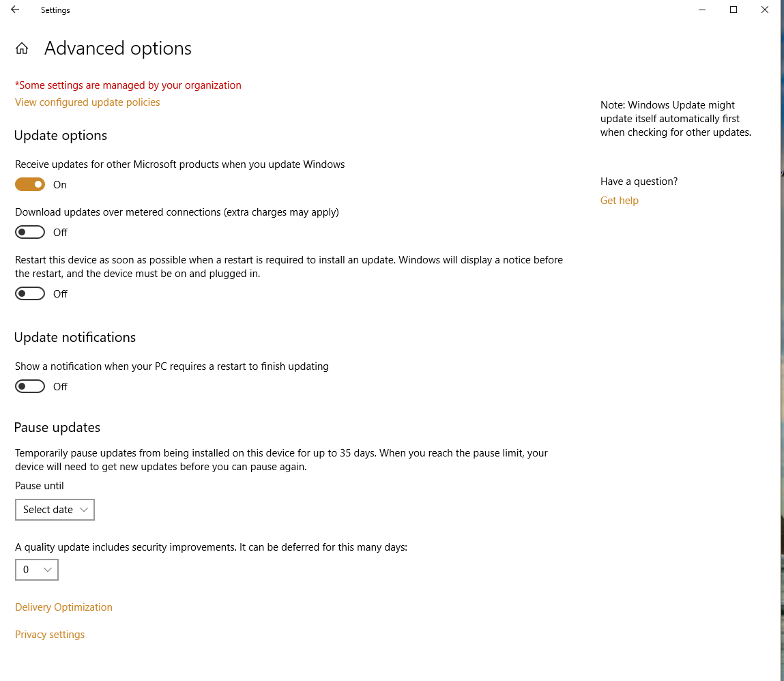Close the Settings window
The height and width of the screenshot is (681, 784).
765,10
